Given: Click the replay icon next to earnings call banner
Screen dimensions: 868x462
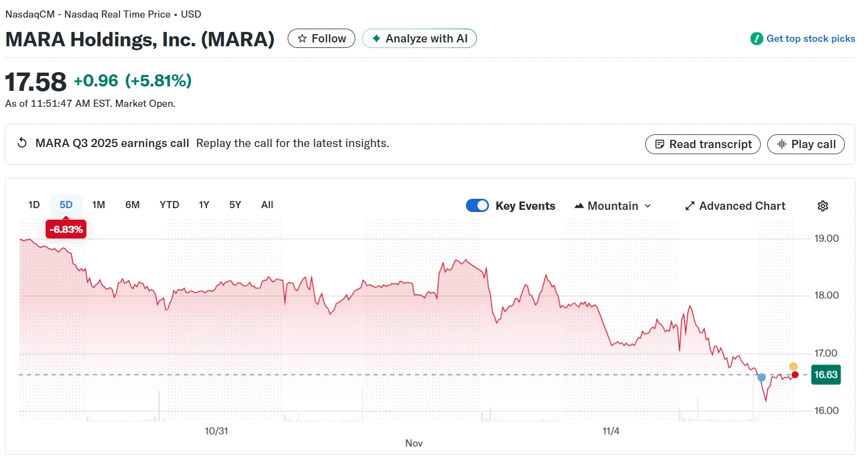Looking at the screenshot, I should [x=21, y=142].
